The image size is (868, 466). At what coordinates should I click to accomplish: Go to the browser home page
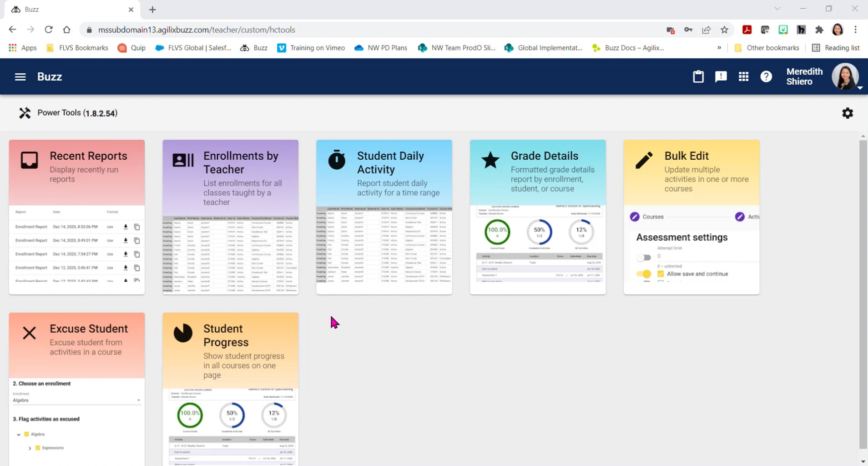[67, 30]
